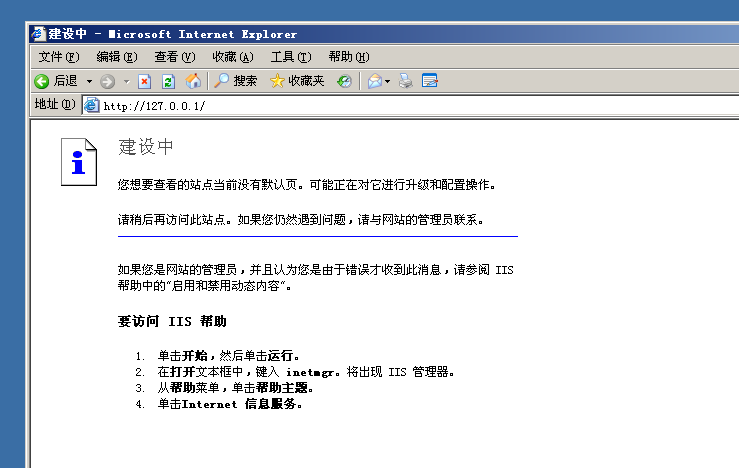Image resolution: width=739 pixels, height=468 pixels.
Task: Click the green Refresh page icon
Action: coord(168,82)
